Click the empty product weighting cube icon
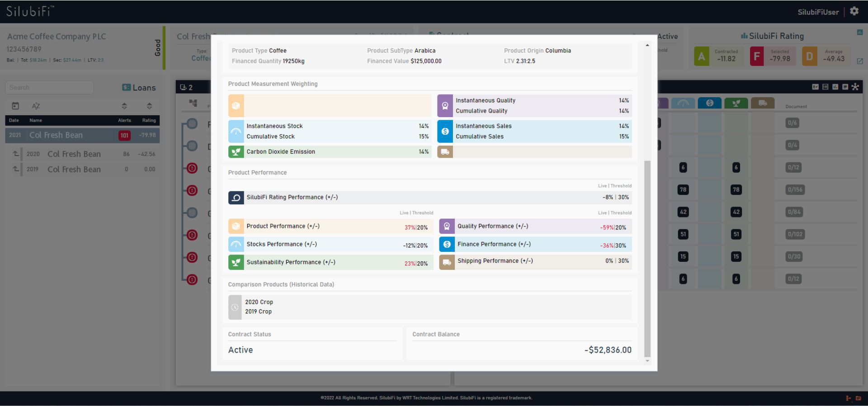868x406 pixels. pos(236,106)
